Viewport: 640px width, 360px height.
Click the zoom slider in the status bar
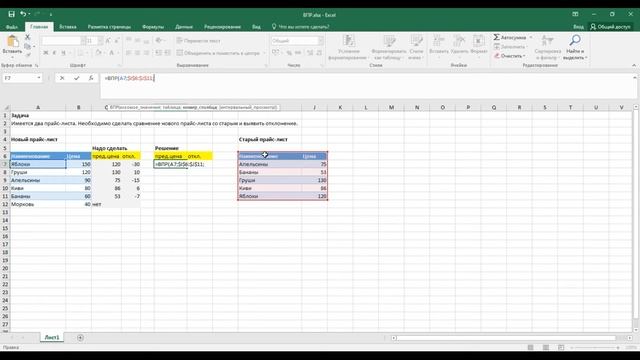coord(594,347)
